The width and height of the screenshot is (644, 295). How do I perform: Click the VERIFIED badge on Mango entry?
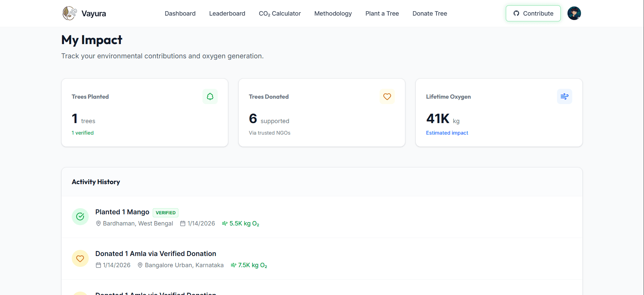(166, 213)
